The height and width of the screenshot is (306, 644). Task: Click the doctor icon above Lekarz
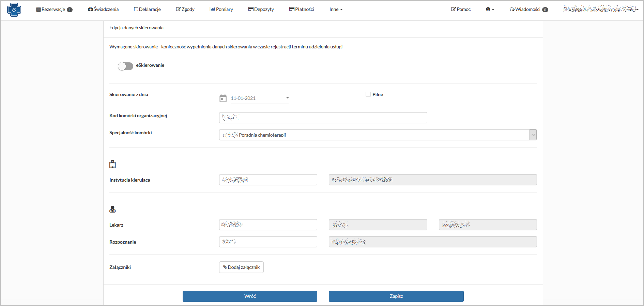(112, 209)
